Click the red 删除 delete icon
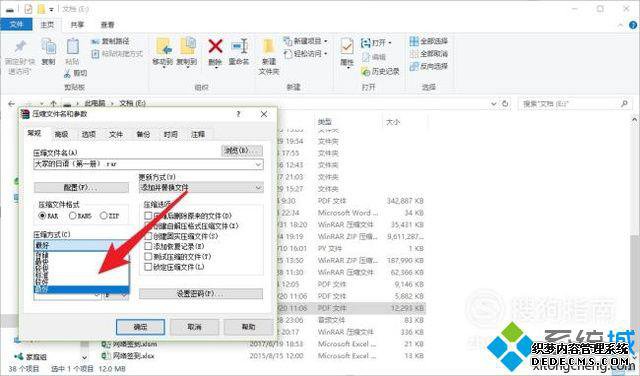Viewport: 640px width, 376px height. (x=215, y=46)
